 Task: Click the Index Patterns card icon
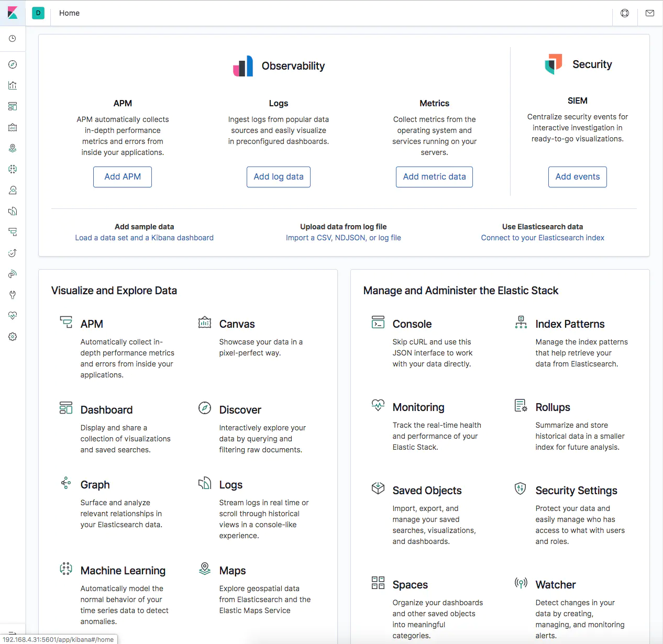pyautogui.click(x=521, y=322)
